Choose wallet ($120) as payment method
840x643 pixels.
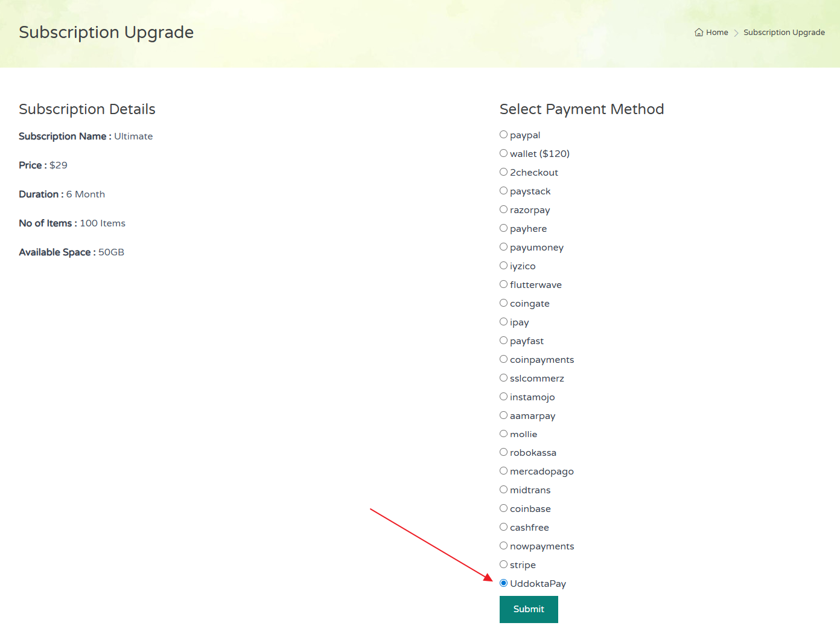503,153
